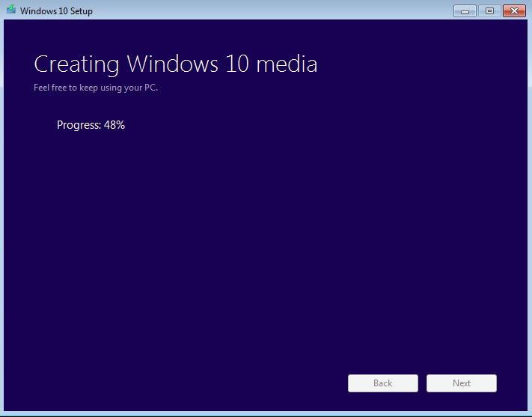This screenshot has width=532, height=417.
Task: Click the 48% percentage value
Action: point(114,125)
